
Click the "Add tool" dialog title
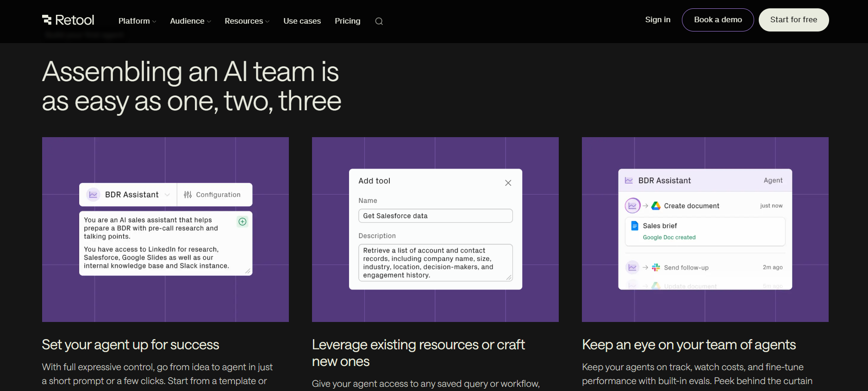pos(374,181)
